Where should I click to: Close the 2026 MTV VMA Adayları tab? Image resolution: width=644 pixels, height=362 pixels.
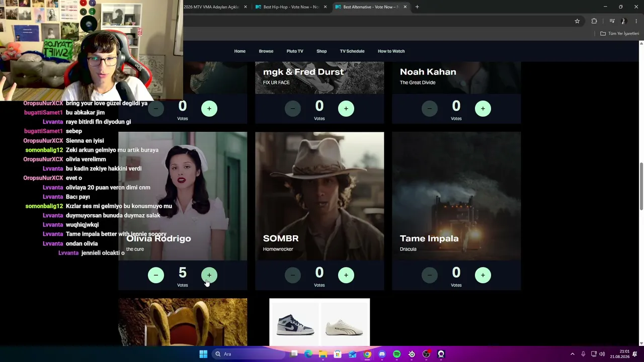point(246,7)
